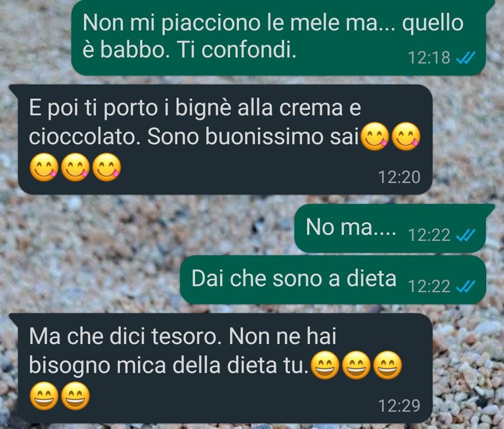Click the read ticks on 'Dai che sono a dieta'
The image size is (504, 429).
465,287
